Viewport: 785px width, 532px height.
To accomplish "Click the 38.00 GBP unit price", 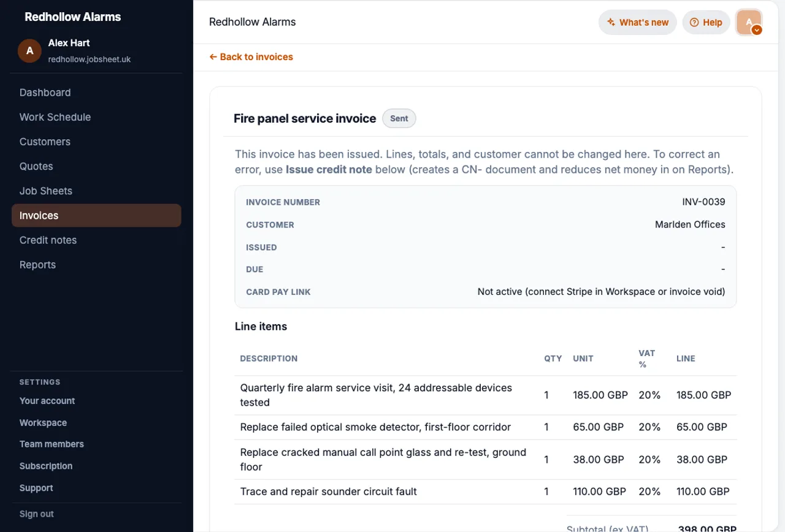I will (x=599, y=460).
